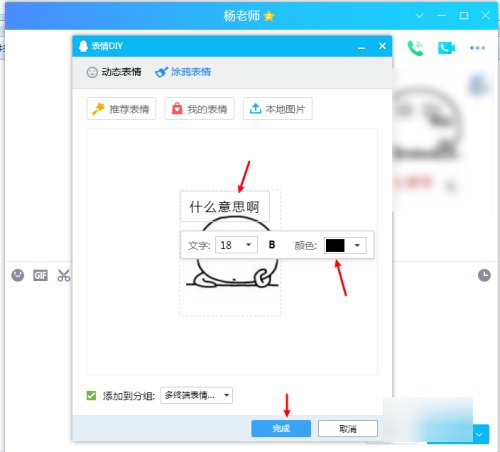The height and width of the screenshot is (452, 500).
Task: Select the scissors screenshot tool
Action: (x=64, y=275)
